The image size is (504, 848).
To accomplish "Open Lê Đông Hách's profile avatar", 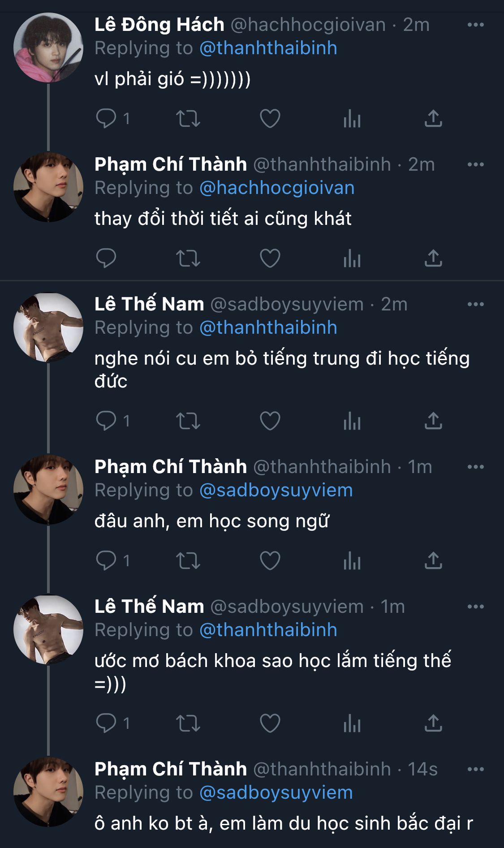I will coord(48,48).
